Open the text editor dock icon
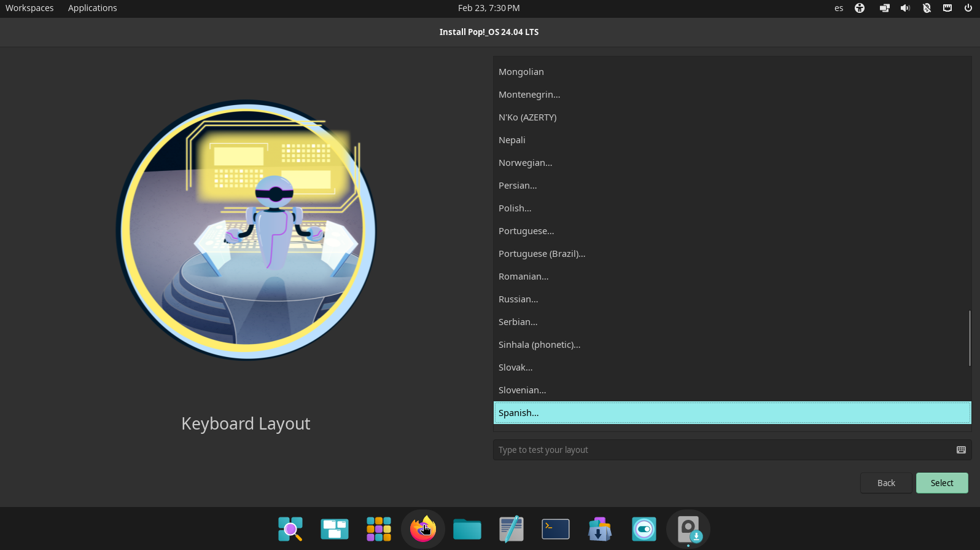Image resolution: width=980 pixels, height=550 pixels. (x=511, y=528)
